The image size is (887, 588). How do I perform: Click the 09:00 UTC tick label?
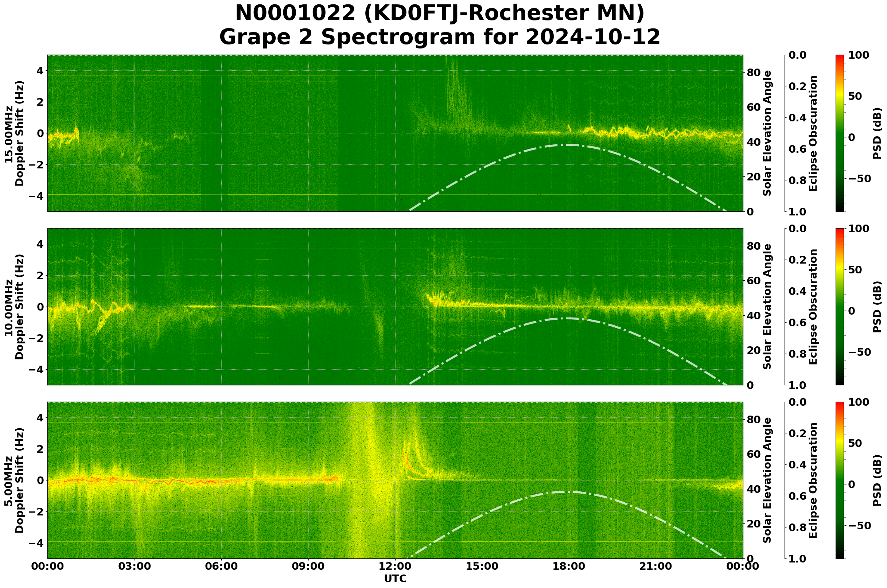(308, 566)
